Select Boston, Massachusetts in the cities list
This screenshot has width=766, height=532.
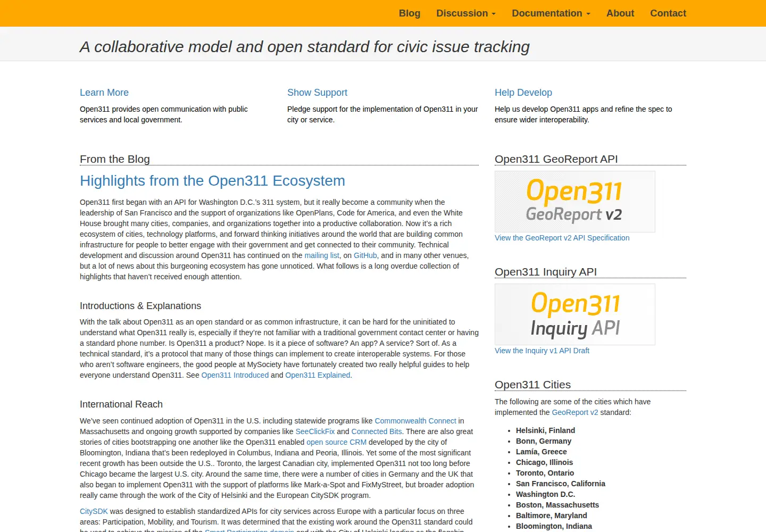557,505
